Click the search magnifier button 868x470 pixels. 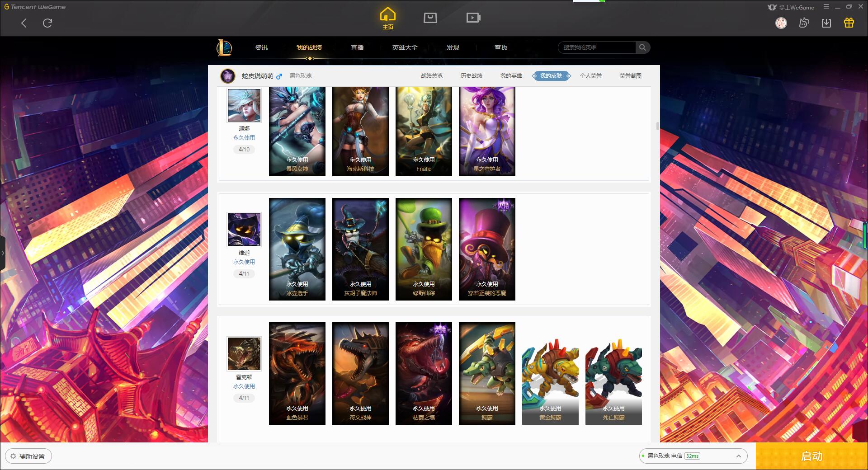(642, 47)
